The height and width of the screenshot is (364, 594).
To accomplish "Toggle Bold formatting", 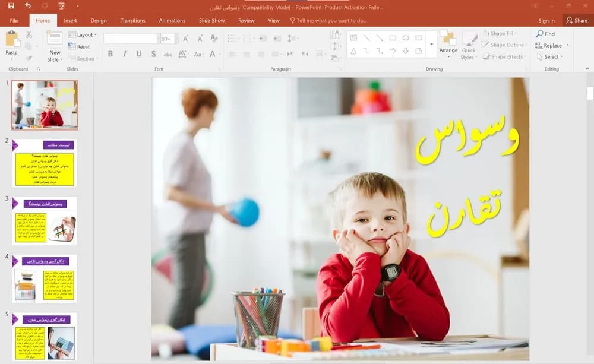I will [x=110, y=54].
